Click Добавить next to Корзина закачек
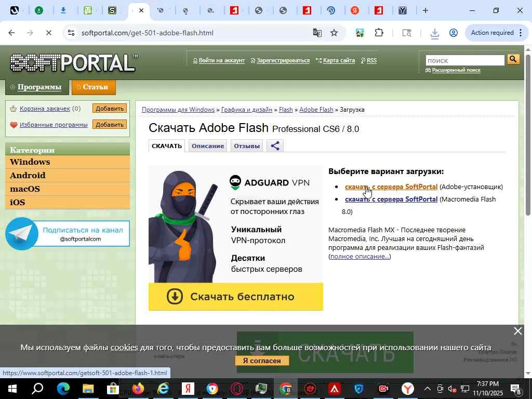 pos(110,109)
